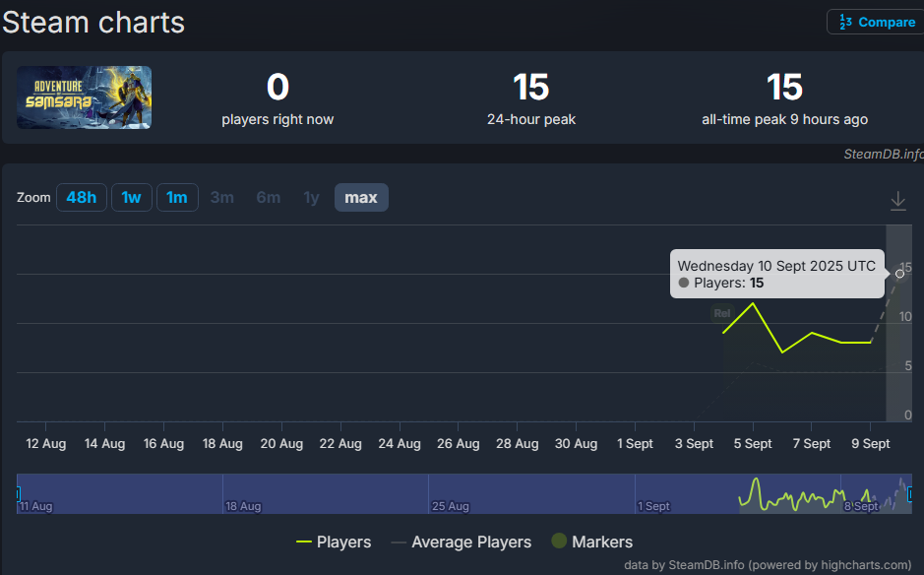Click the 5 Sept axis label

pyautogui.click(x=753, y=443)
